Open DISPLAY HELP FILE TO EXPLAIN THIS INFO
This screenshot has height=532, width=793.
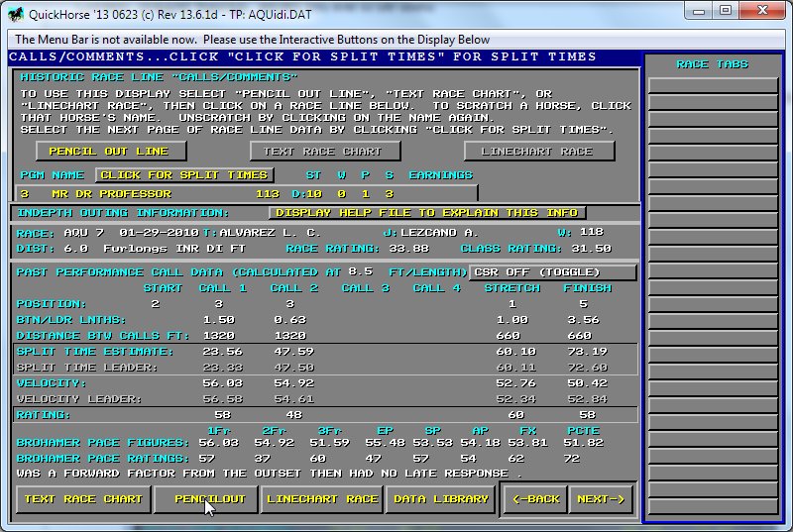coord(427,213)
